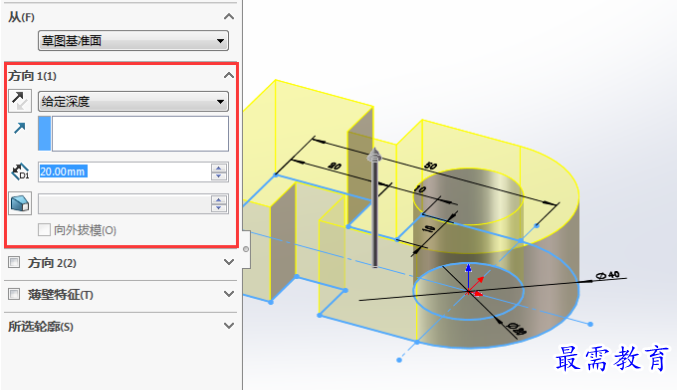Click the 20.00mm depth input field
The image size is (677, 390).
tap(124, 172)
